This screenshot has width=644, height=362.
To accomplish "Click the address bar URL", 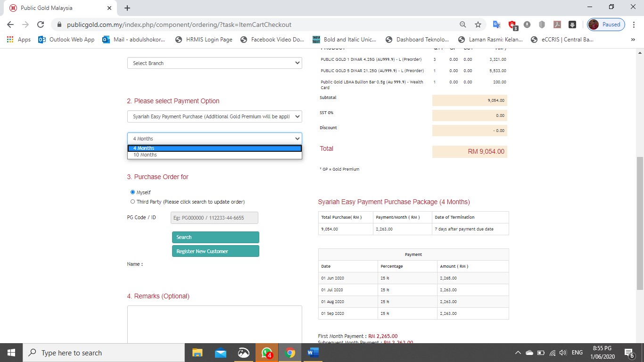I will point(179,25).
